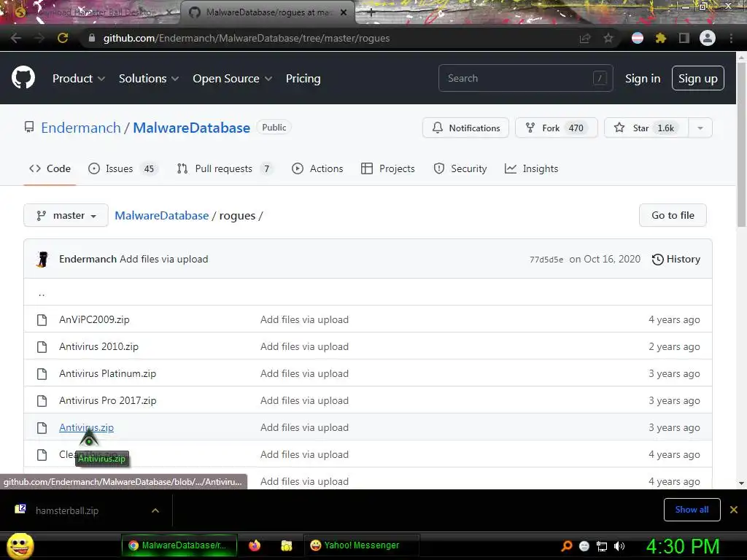Go to parent directory (..)
Viewport: 747px width, 560px height.
(x=42, y=294)
